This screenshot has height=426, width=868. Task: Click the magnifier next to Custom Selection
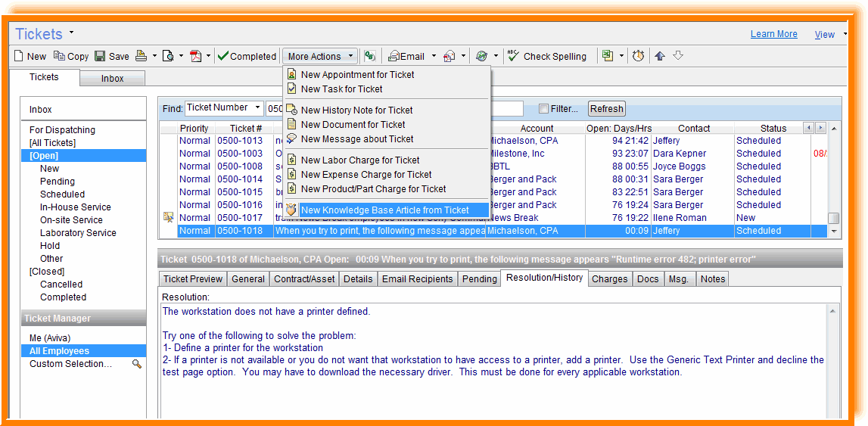[137, 364]
